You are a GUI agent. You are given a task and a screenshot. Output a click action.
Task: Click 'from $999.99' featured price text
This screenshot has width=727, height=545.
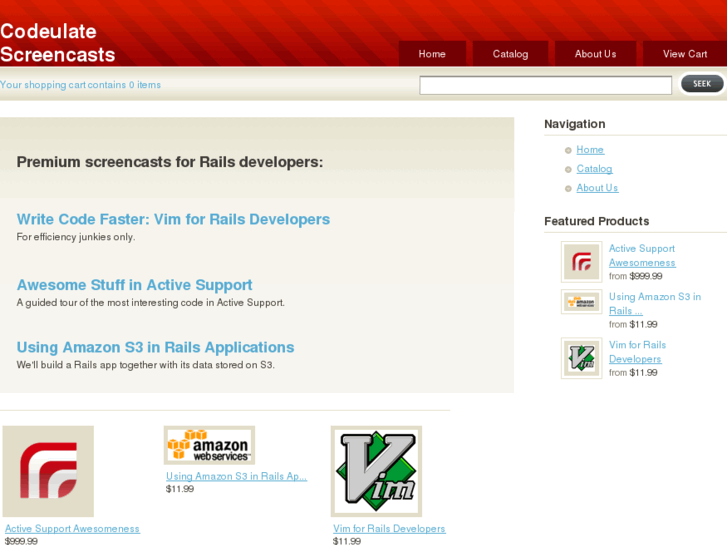[635, 276]
